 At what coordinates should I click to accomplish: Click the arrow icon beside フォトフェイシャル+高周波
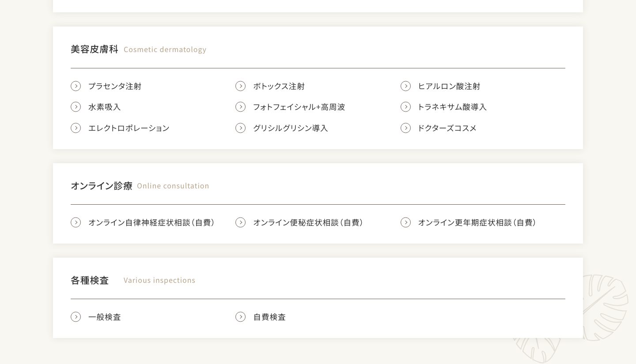coord(240,107)
